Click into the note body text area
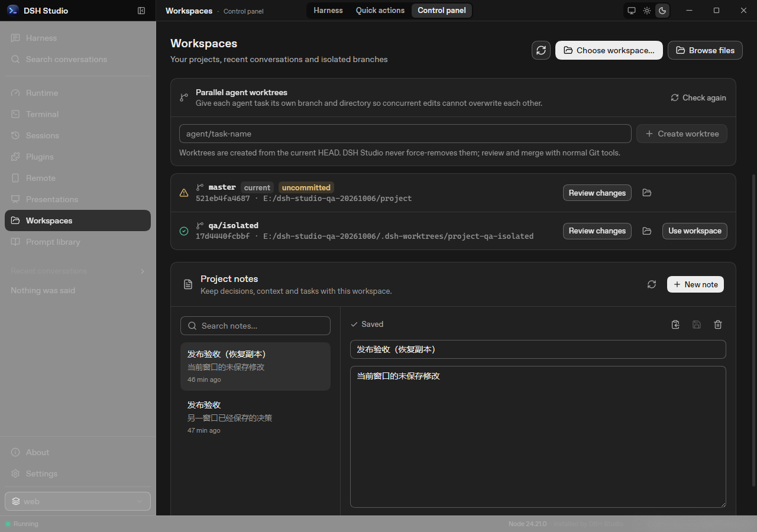Viewport: 757px width, 532px height. coord(538,437)
